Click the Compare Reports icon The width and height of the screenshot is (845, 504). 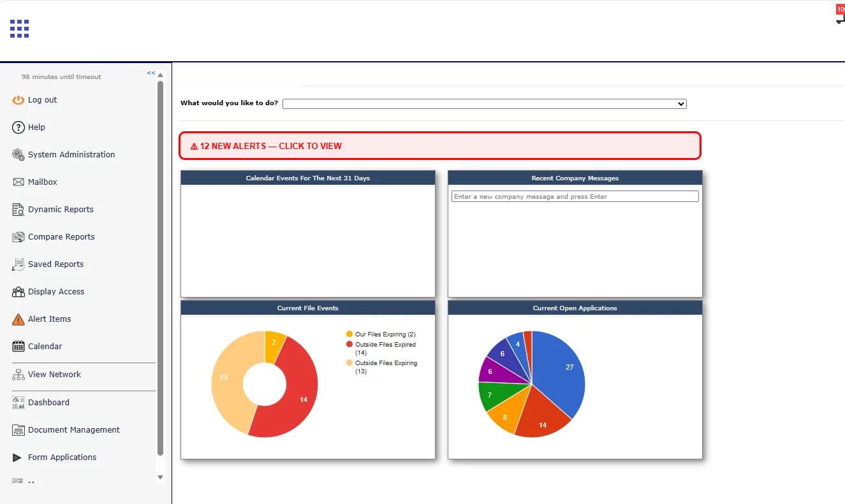click(18, 237)
